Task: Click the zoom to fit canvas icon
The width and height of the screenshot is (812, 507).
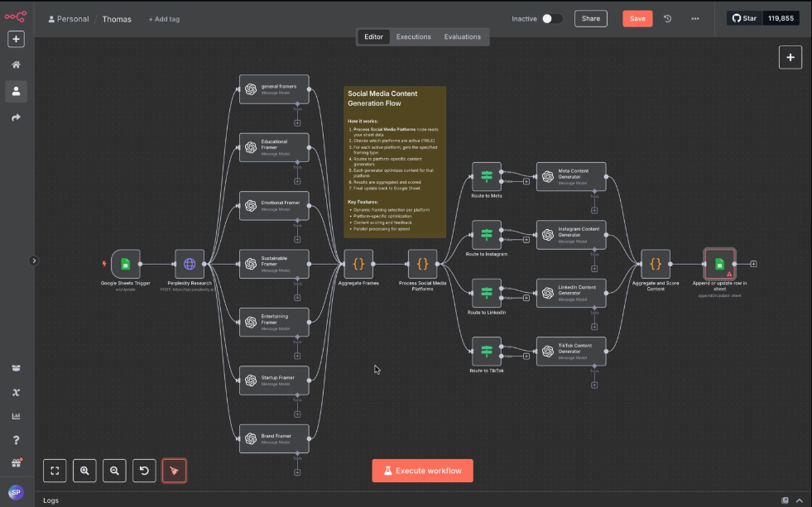Action: (55, 470)
